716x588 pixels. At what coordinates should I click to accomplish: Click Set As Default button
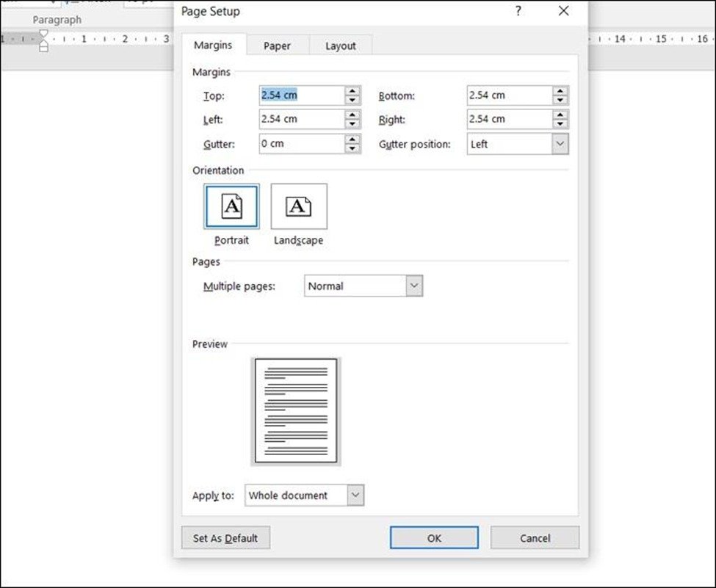[x=225, y=538]
